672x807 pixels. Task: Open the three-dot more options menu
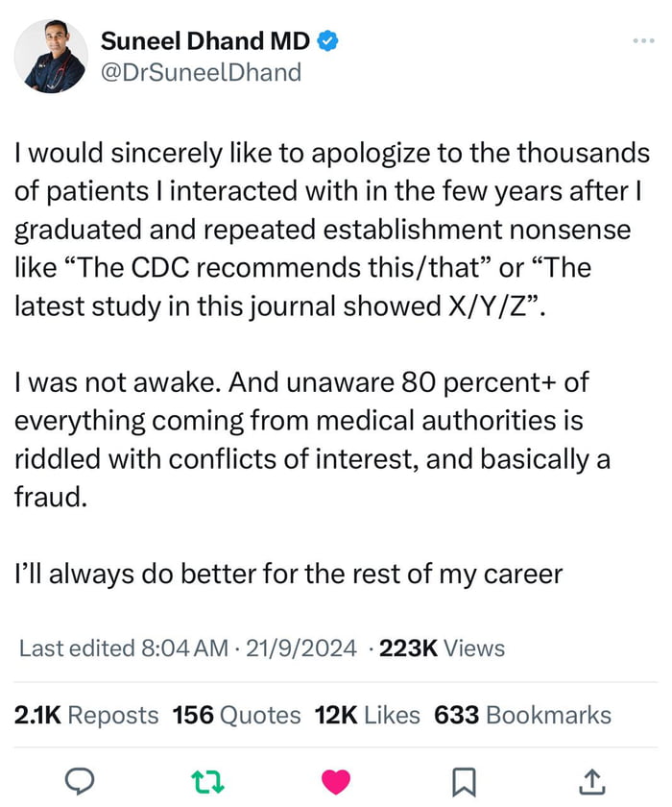(x=641, y=41)
